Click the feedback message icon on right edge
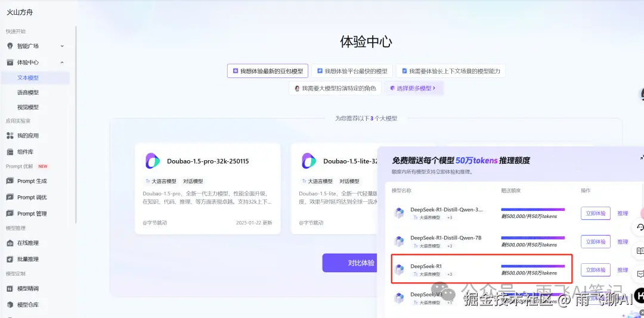 click(640, 274)
